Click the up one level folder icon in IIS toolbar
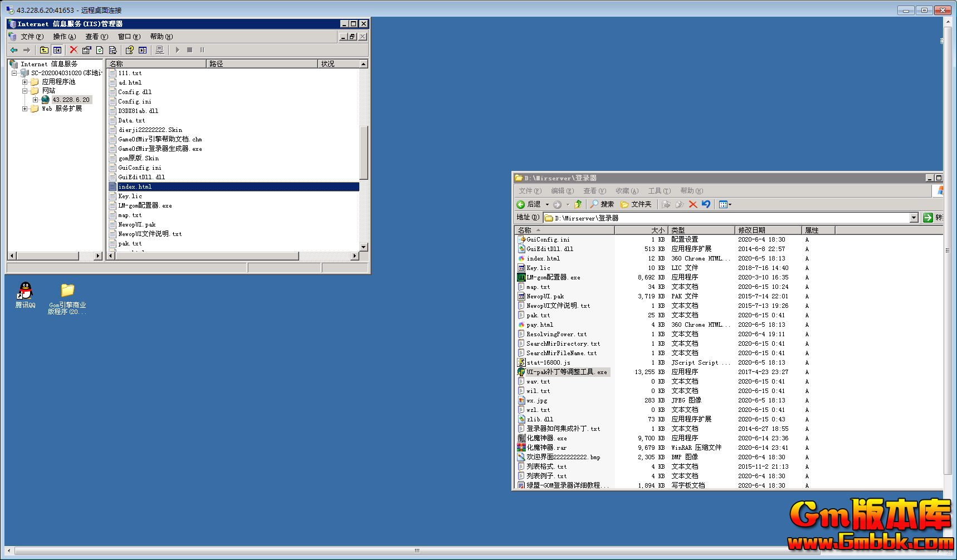This screenshot has width=957, height=560. click(44, 50)
